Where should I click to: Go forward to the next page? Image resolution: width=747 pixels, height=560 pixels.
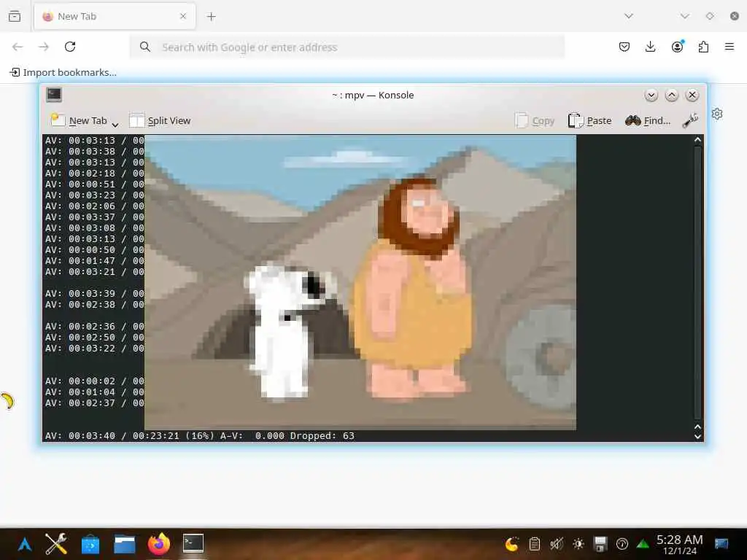click(44, 47)
